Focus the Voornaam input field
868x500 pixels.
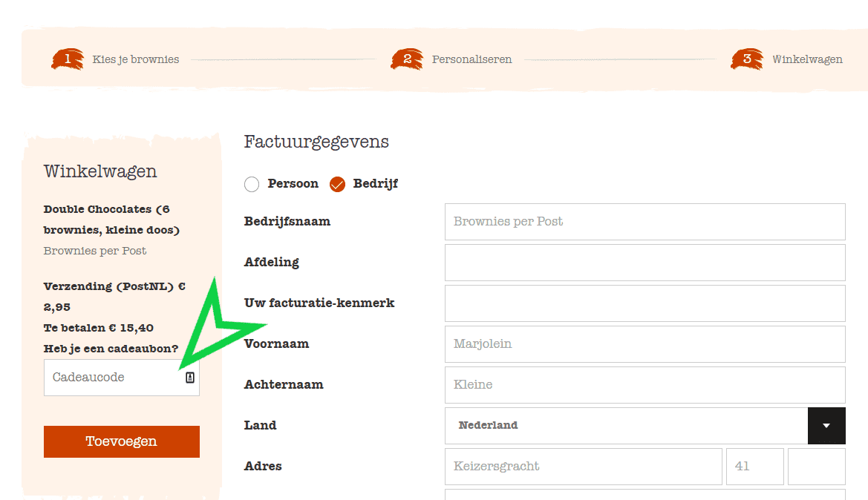(x=645, y=344)
